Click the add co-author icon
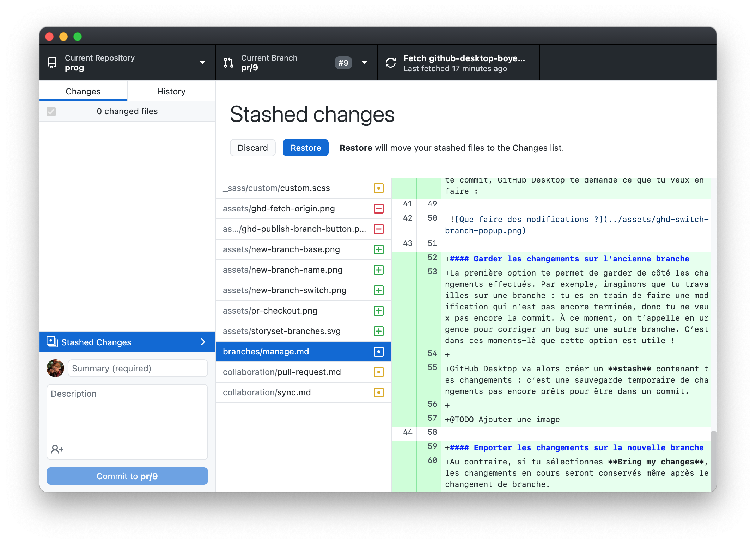Viewport: 756px width, 544px height. pos(57,449)
